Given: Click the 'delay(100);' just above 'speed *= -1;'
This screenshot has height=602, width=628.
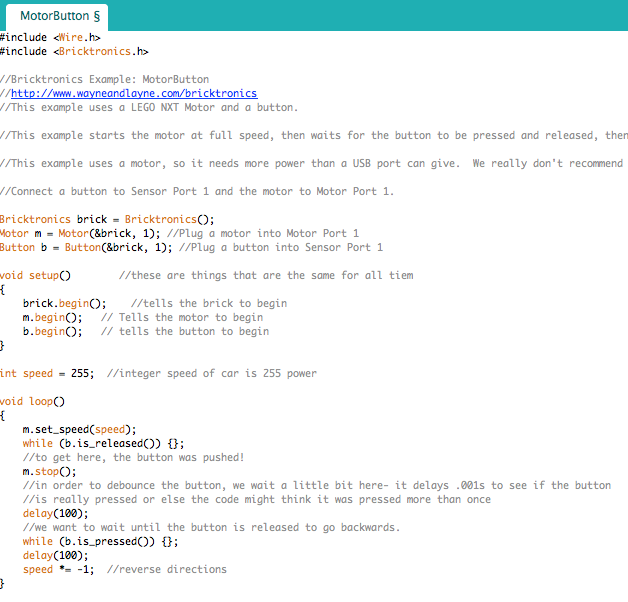Looking at the screenshot, I should (55, 556).
